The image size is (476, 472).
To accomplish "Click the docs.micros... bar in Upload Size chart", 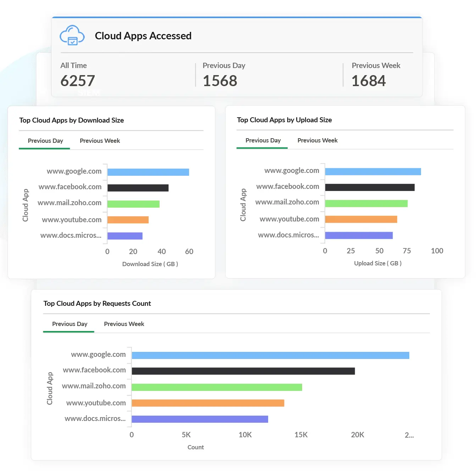I will 359,235.
